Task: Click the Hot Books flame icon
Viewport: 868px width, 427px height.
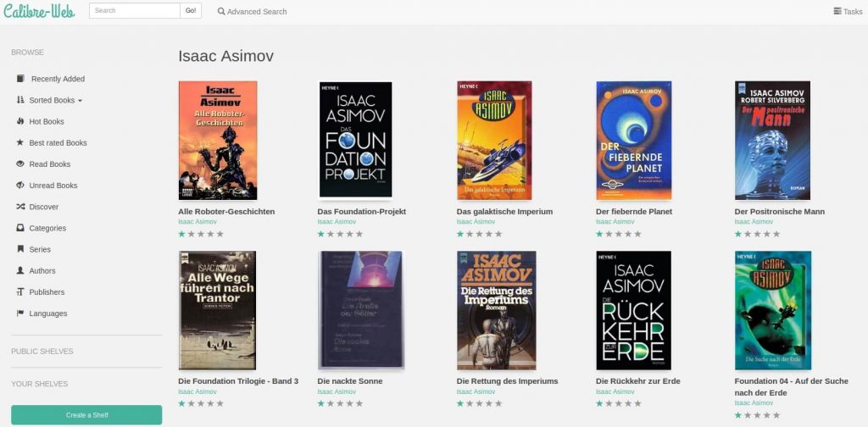Action: point(20,121)
